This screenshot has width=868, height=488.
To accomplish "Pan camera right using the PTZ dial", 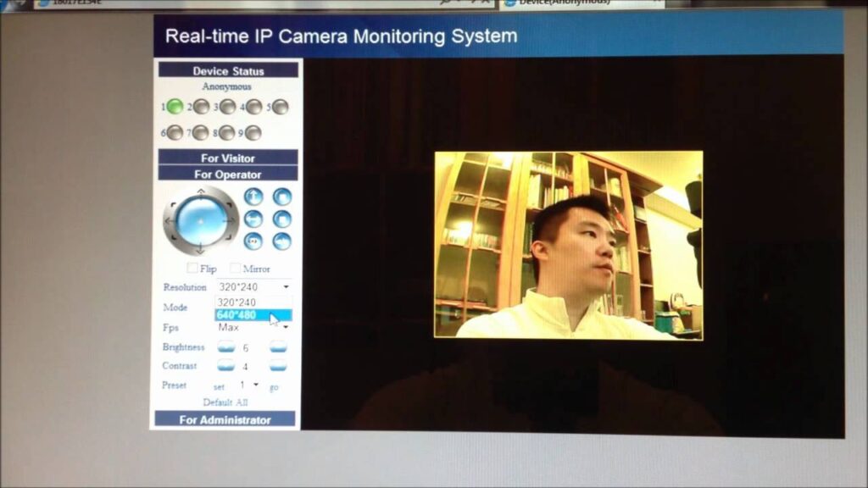I will point(229,220).
